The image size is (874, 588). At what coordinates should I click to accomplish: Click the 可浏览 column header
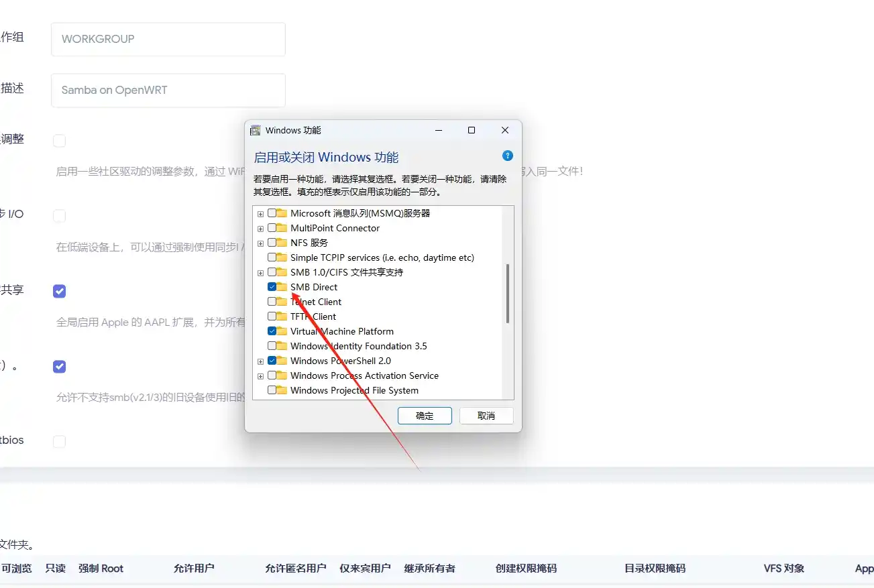pos(17,569)
